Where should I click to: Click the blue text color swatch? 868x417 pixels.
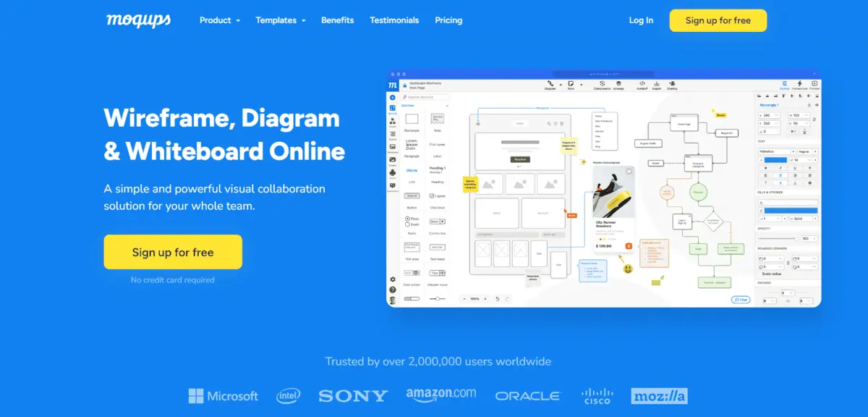(775, 160)
